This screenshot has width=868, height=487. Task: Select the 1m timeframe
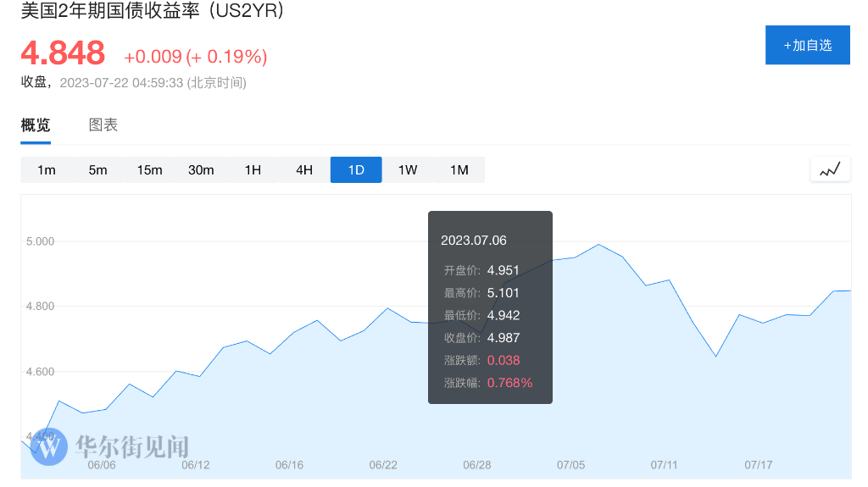pos(47,170)
